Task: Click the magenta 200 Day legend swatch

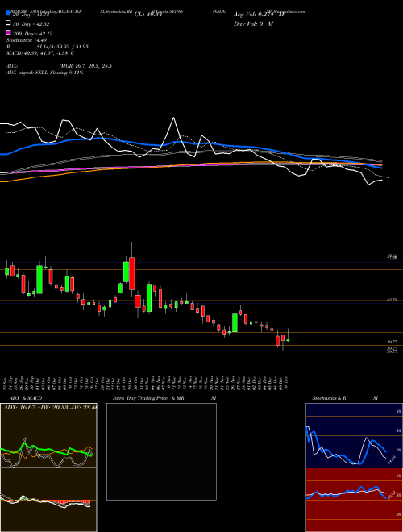Action: [x=8, y=33]
